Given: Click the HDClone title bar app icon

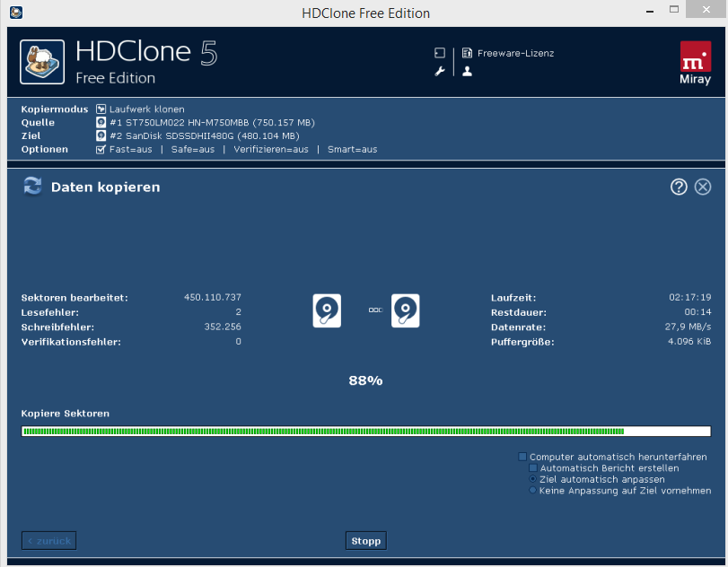Looking at the screenshot, I should 16,13.
